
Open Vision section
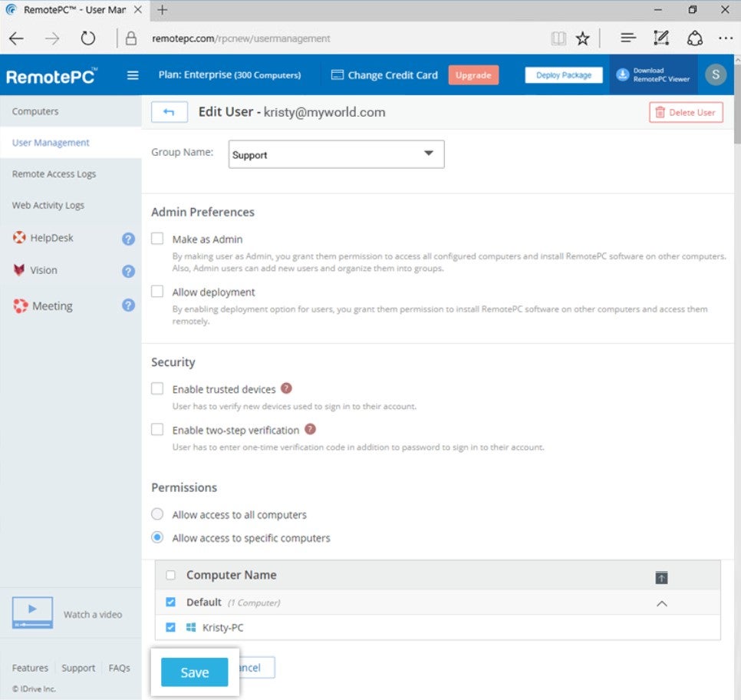click(x=44, y=270)
